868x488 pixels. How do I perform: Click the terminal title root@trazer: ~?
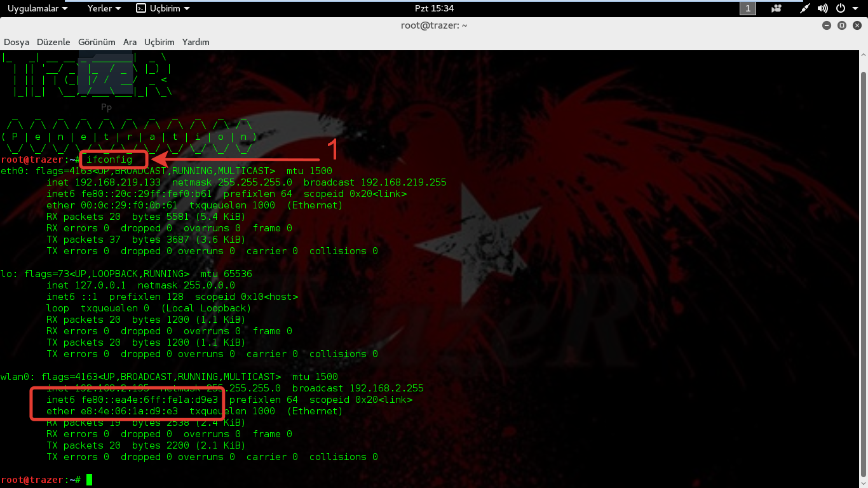tap(434, 25)
